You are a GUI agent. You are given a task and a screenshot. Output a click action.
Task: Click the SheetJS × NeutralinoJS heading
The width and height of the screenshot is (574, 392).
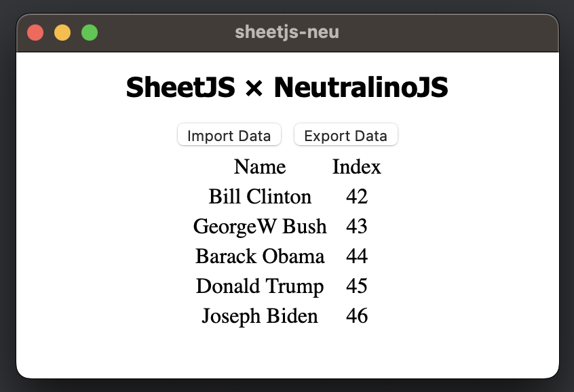pyautogui.click(x=286, y=88)
